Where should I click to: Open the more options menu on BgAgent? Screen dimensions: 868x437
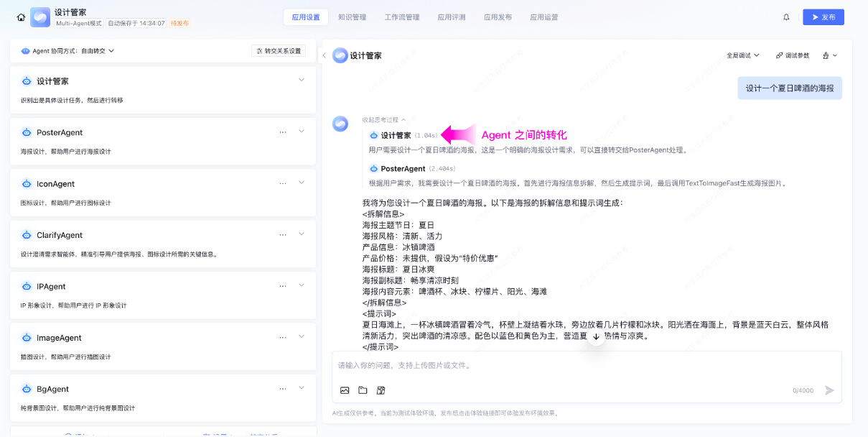(283, 388)
